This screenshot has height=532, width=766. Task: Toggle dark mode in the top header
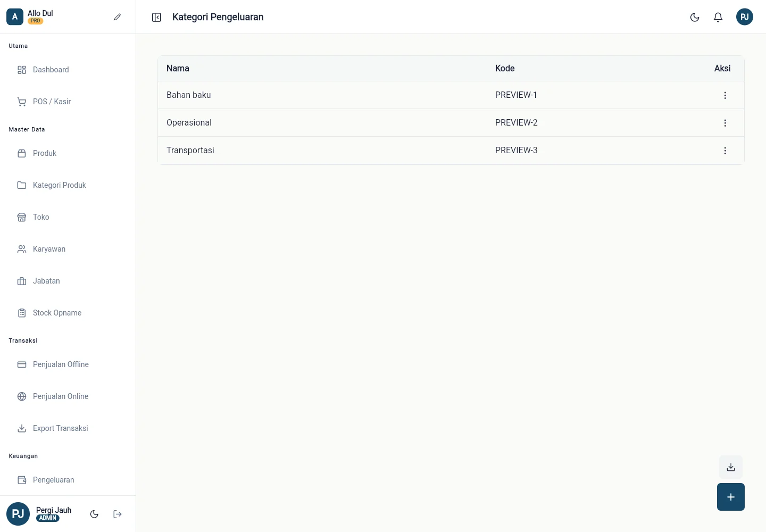pyautogui.click(x=695, y=17)
